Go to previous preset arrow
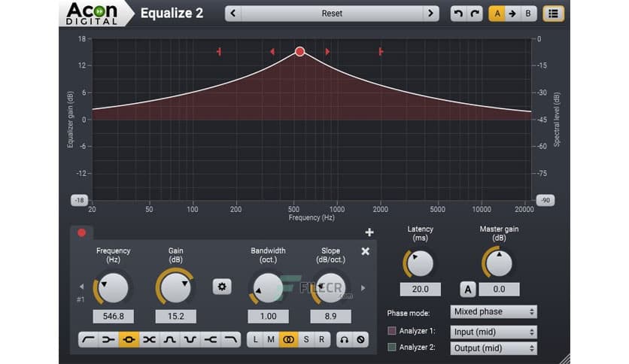 [233, 14]
